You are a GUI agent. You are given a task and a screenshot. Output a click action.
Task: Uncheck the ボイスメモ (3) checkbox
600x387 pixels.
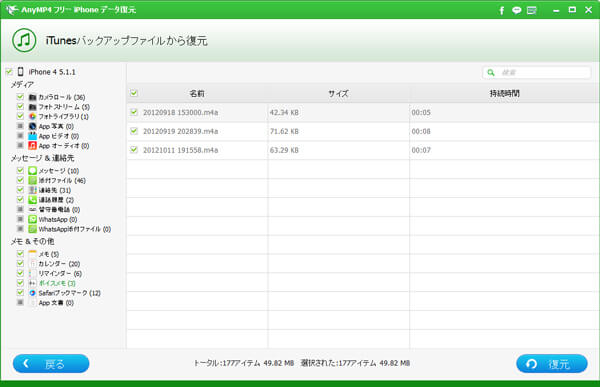[20, 283]
